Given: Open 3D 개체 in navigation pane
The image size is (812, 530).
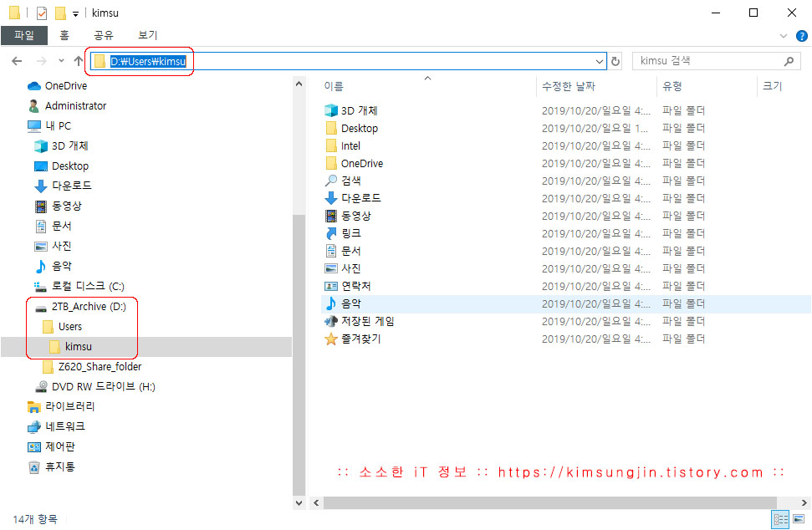Looking at the screenshot, I should [61, 146].
